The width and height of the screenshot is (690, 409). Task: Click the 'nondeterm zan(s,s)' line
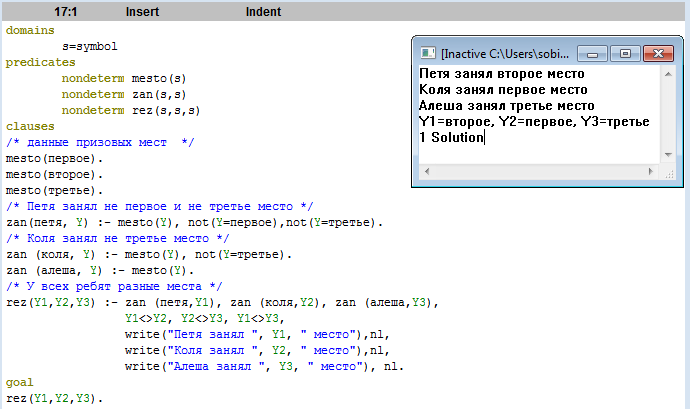coord(124,94)
